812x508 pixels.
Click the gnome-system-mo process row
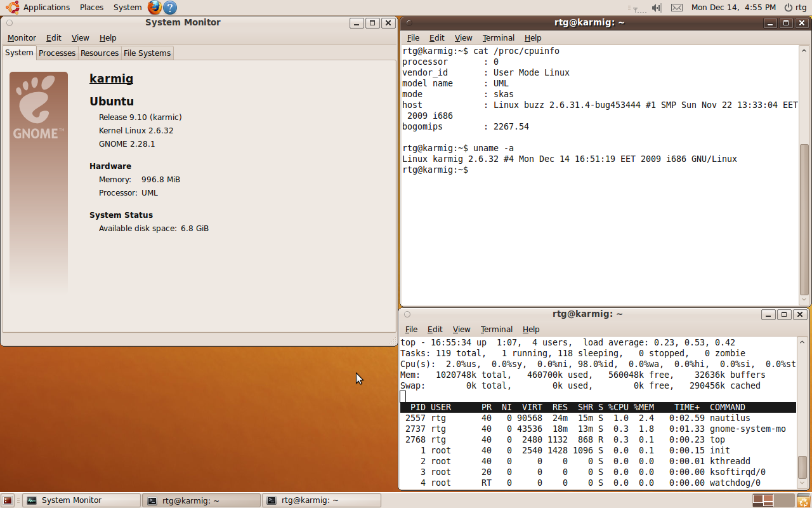click(x=598, y=429)
